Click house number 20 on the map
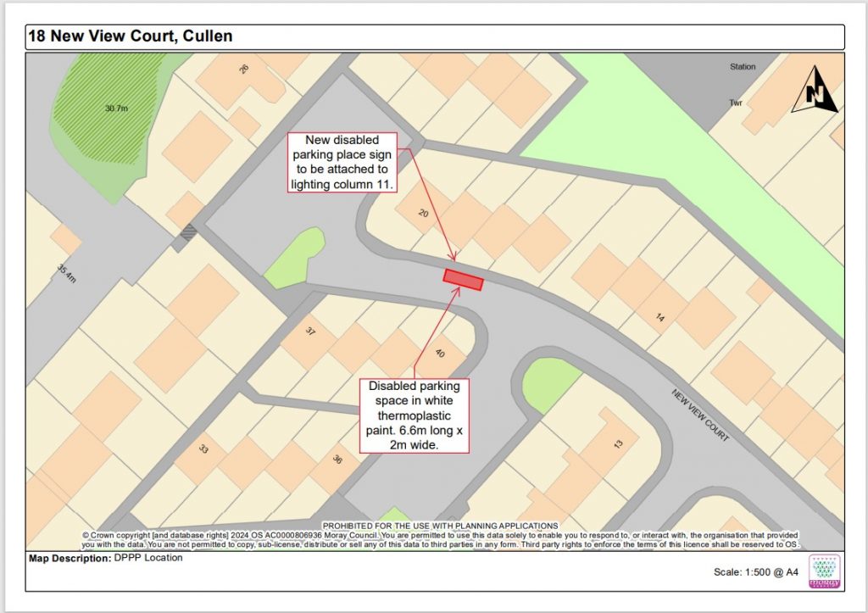Image resolution: width=868 pixels, height=613 pixels. click(x=423, y=214)
